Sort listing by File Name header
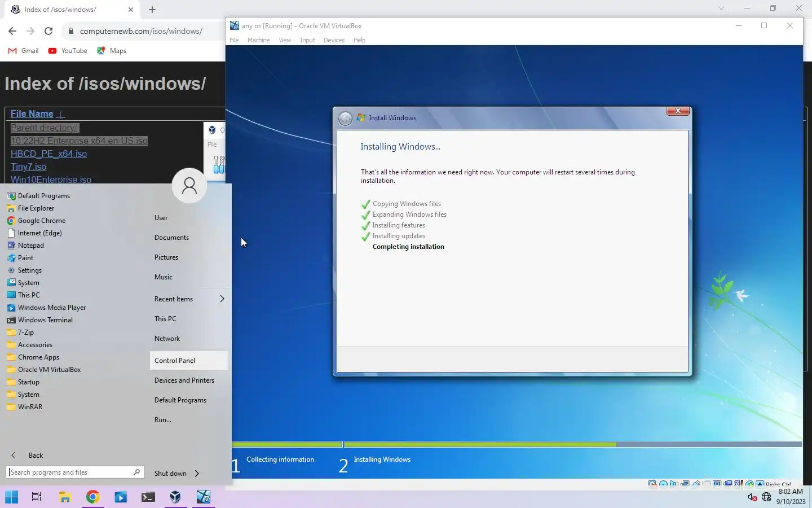The height and width of the screenshot is (508, 812). (32, 113)
